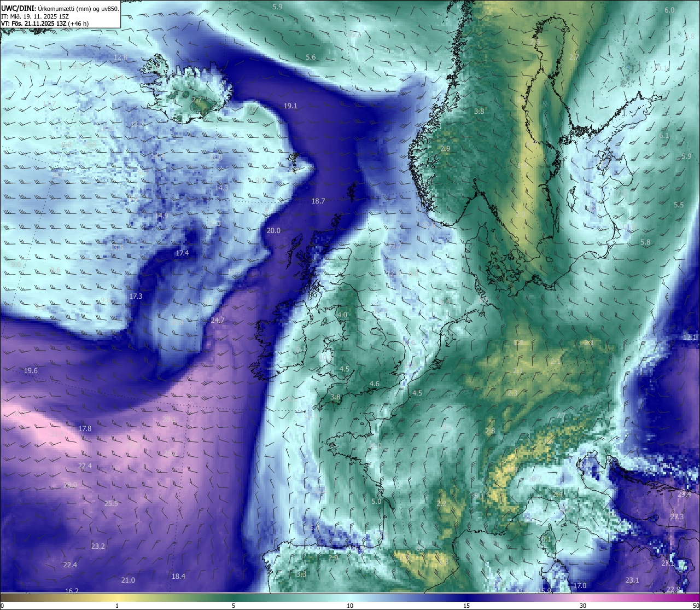Click the 5.5 value label

[x=679, y=205]
